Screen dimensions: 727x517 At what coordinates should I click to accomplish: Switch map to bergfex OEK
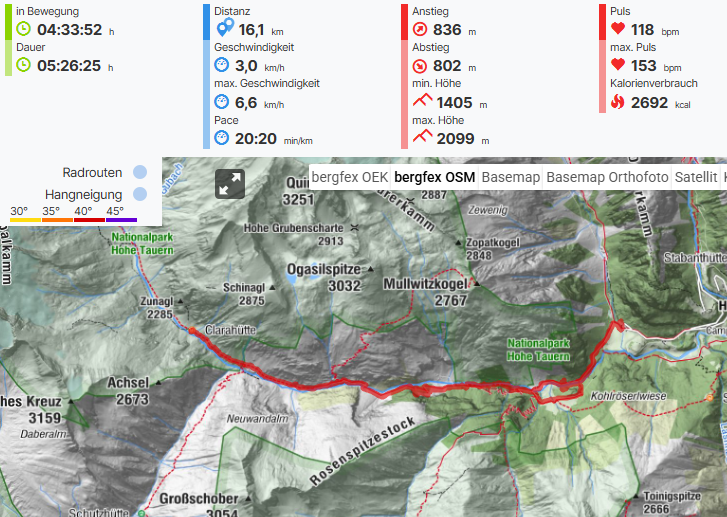(x=350, y=177)
